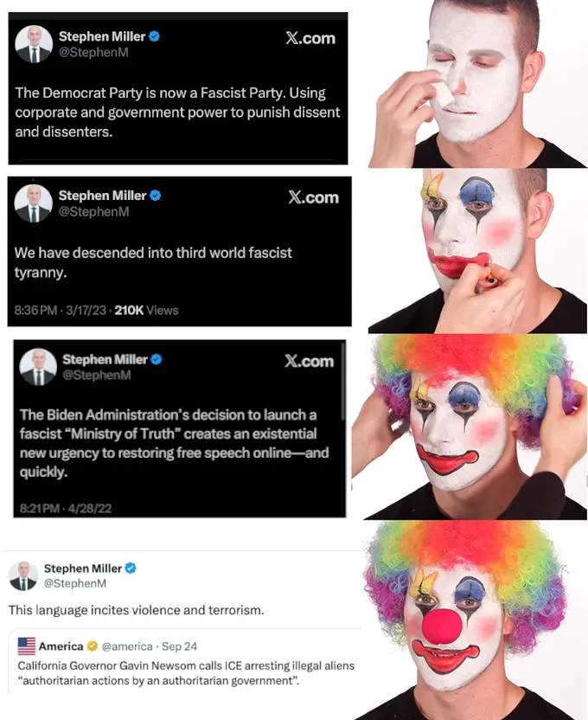Viewport: 588px width, 720px height.
Task: Click the @america handle in the quoted tweet
Action: [125, 646]
